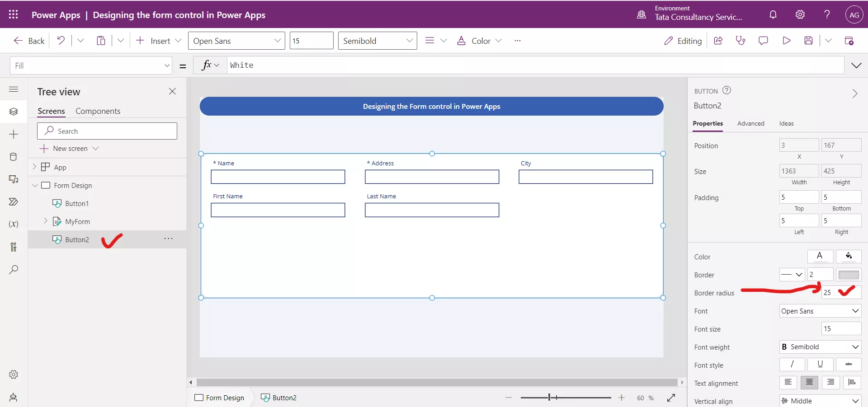Screen dimensions: 868x407
Task: Open the Variables panel
Action: (x=14, y=225)
